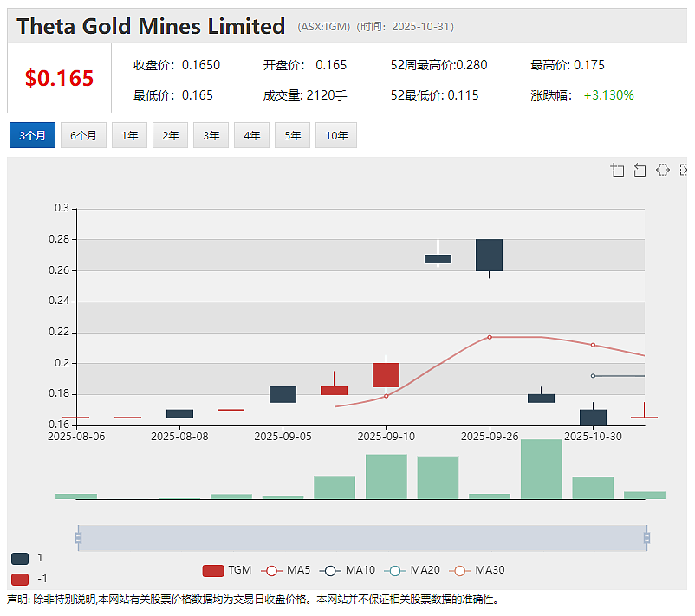The height and width of the screenshot is (616, 695).
Task: Click the dark candlestick at 2025-08-08
Action: coord(179,414)
